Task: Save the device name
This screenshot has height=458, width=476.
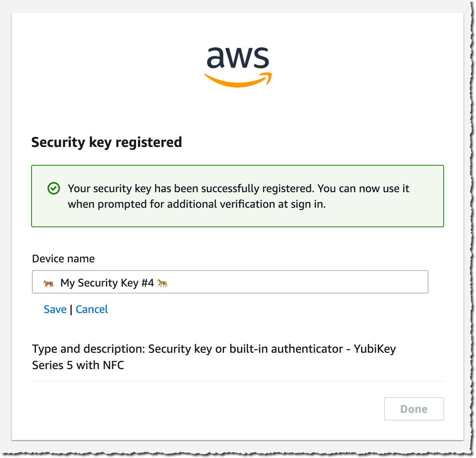Action: (55, 309)
